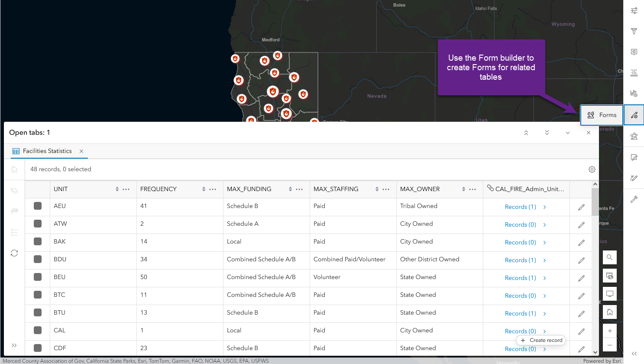644x364 pixels.
Task: Check the BDU row checkbox
Action: coord(38,259)
